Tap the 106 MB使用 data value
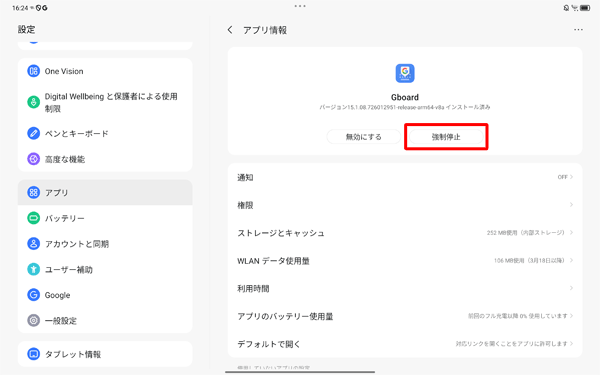The width and height of the screenshot is (600, 375). (x=529, y=261)
